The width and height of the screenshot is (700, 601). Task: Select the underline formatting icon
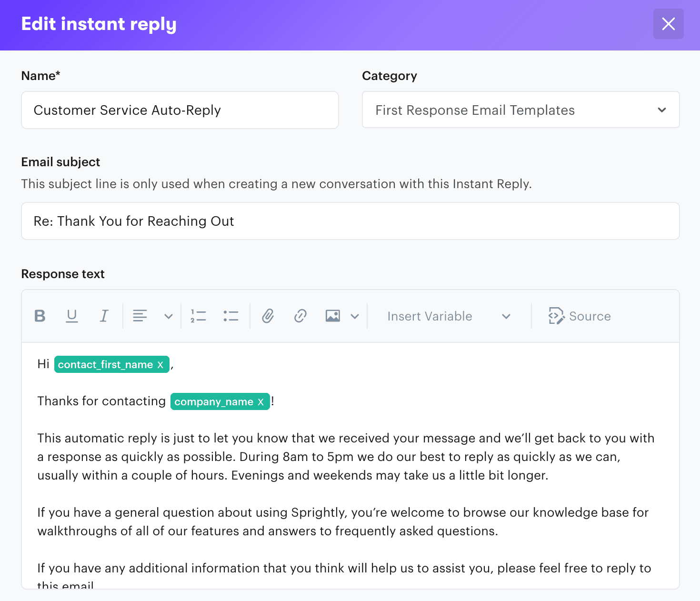pos(72,316)
